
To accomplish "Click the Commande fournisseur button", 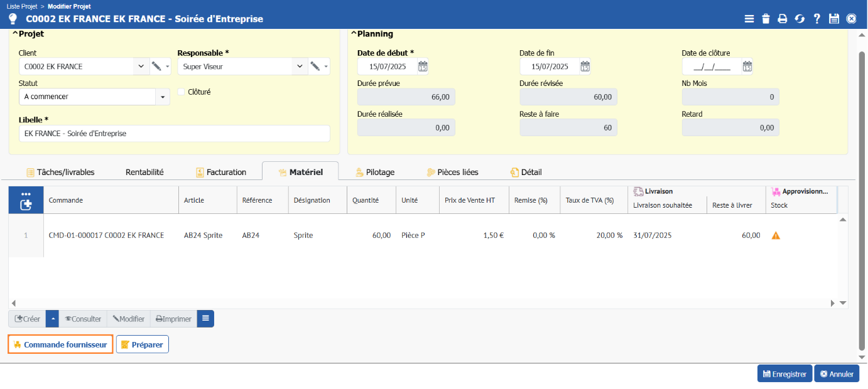I will click(x=60, y=344).
